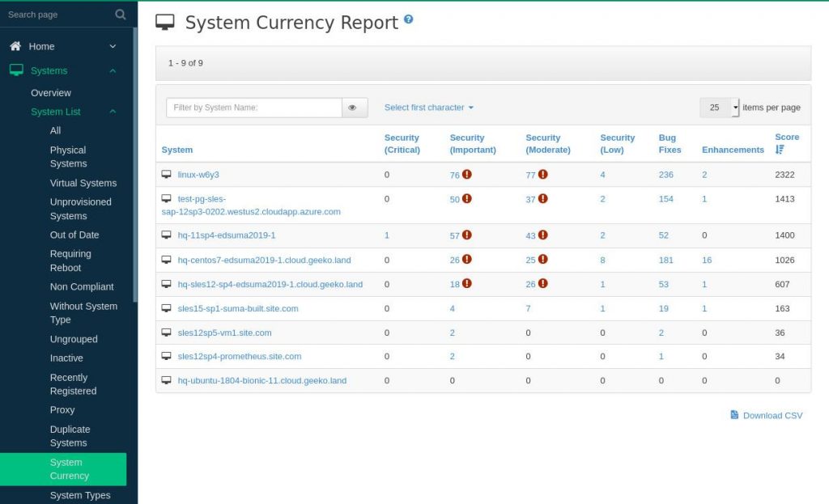Click the Home house icon in sidebar
Viewport: 829px width, 504px height.
coord(15,46)
